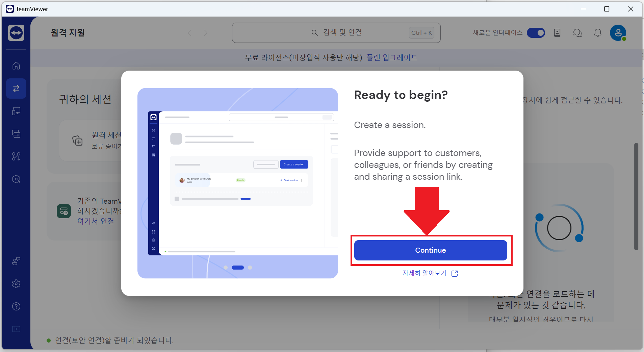This screenshot has height=352, width=644.
Task: Open the 플랜 업그레이드 link
Action: (392, 57)
